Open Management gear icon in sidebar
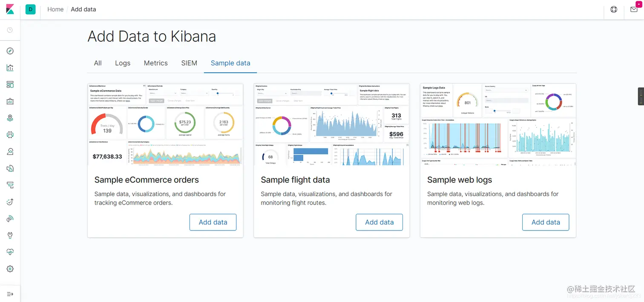 (x=10, y=269)
